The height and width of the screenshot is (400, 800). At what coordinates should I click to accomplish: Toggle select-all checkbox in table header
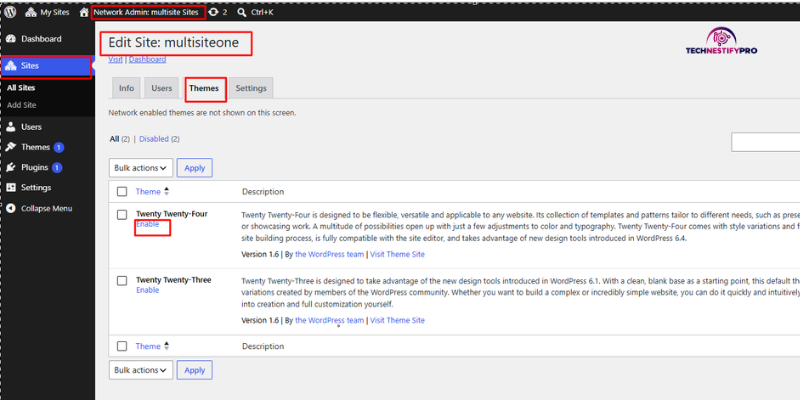pyautogui.click(x=122, y=192)
